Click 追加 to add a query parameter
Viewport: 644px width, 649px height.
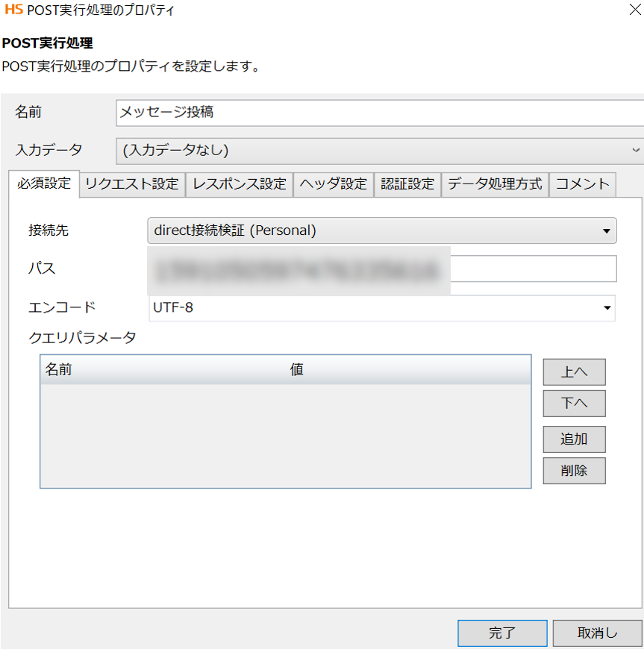pos(574,439)
